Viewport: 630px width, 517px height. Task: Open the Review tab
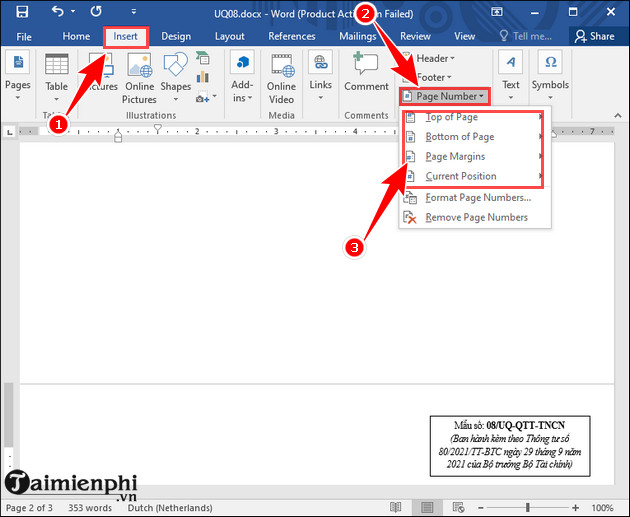pos(415,36)
